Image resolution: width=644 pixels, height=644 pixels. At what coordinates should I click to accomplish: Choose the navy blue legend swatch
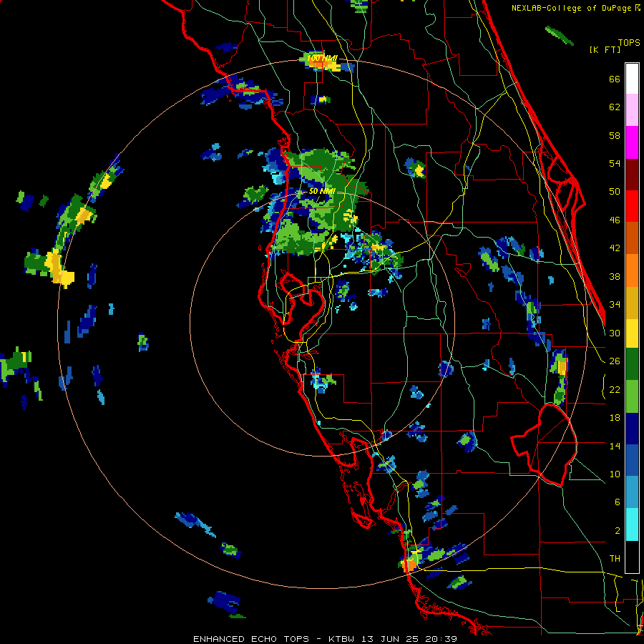click(x=632, y=429)
